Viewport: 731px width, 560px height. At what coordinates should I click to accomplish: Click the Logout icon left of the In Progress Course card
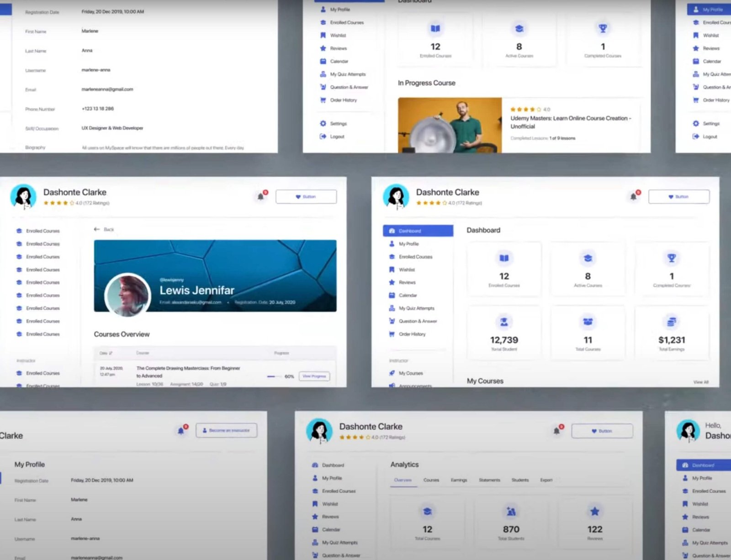(323, 137)
